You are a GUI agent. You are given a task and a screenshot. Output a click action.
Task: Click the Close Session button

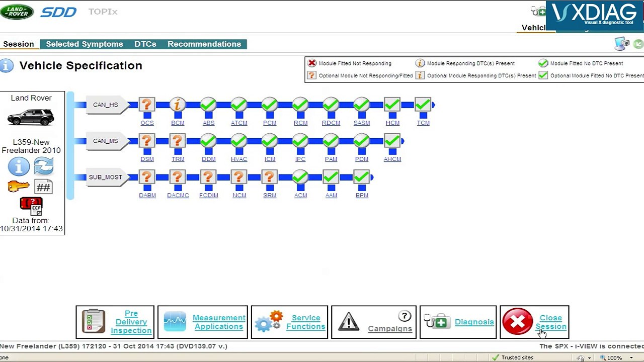[534, 322]
